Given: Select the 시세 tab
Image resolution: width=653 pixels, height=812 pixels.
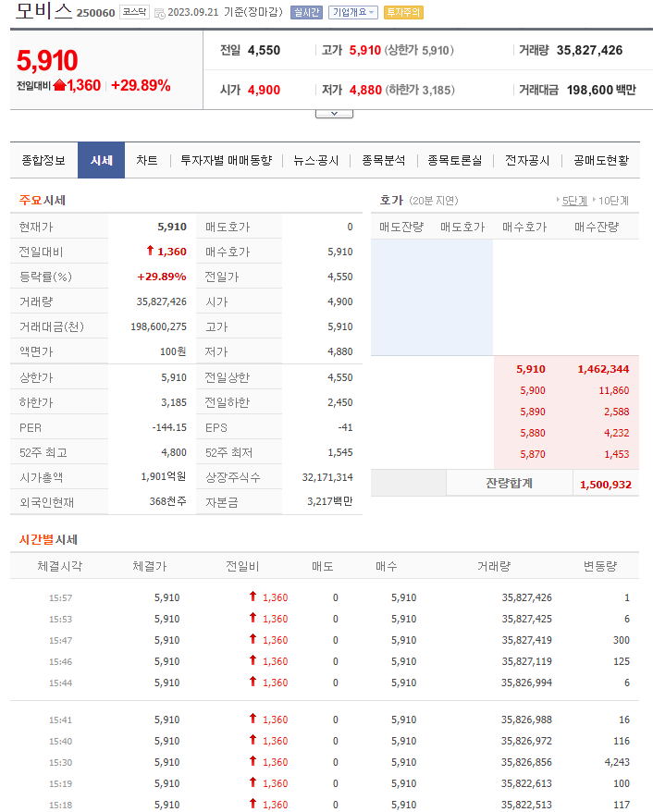Looking at the screenshot, I should point(101,161).
